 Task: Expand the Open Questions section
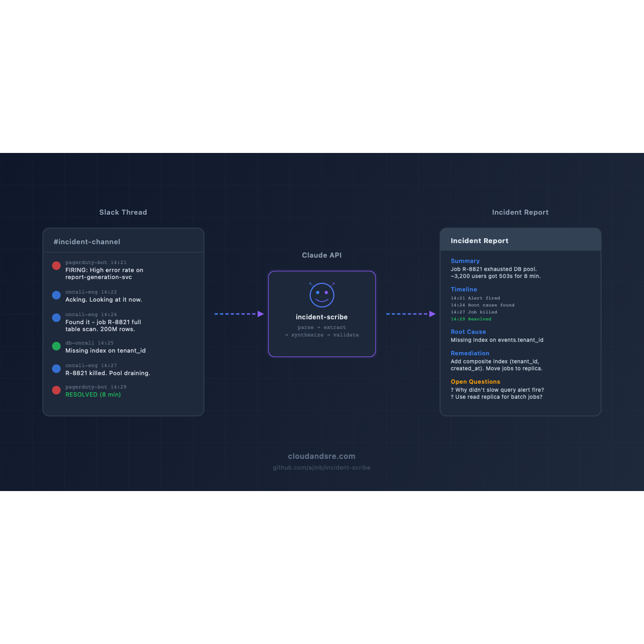[x=475, y=382]
